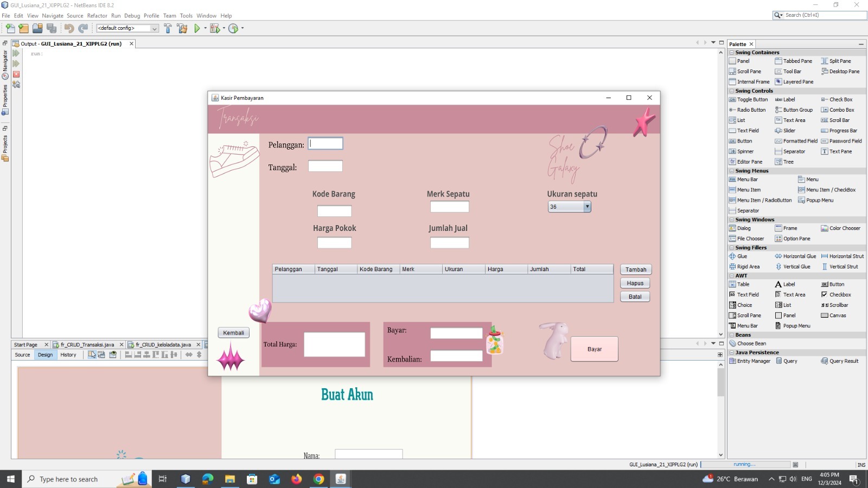Click the Tambah button
Screen dimensions: 868x488
pyautogui.click(x=635, y=269)
